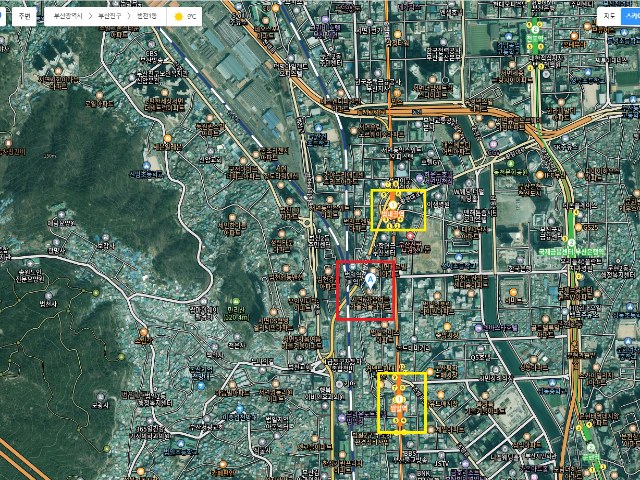
Task: Click the blue location pin inside red box
Action: 371,279
